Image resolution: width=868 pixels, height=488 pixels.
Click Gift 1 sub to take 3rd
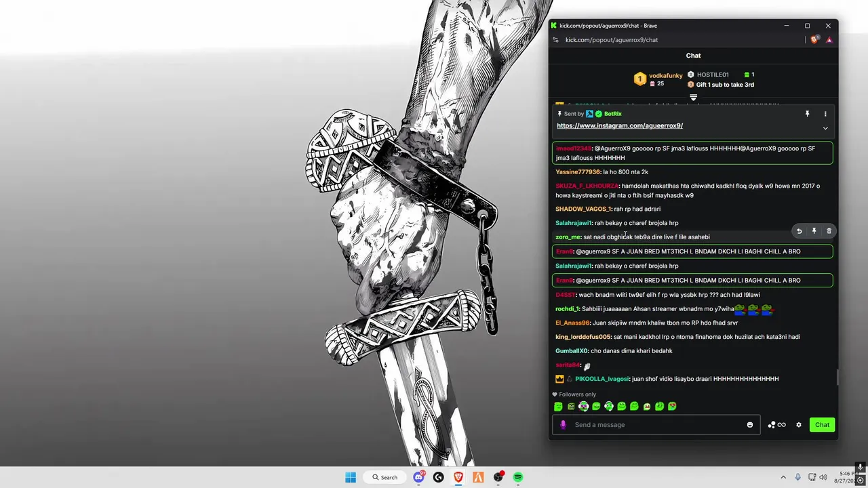(725, 85)
